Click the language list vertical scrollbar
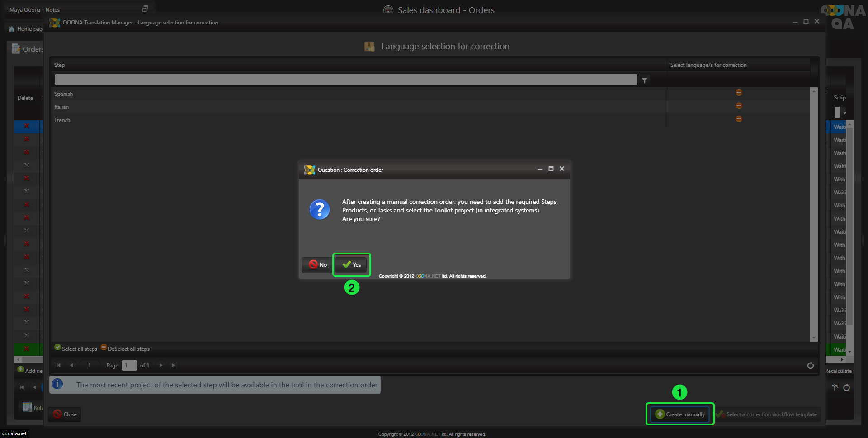 pos(814,212)
